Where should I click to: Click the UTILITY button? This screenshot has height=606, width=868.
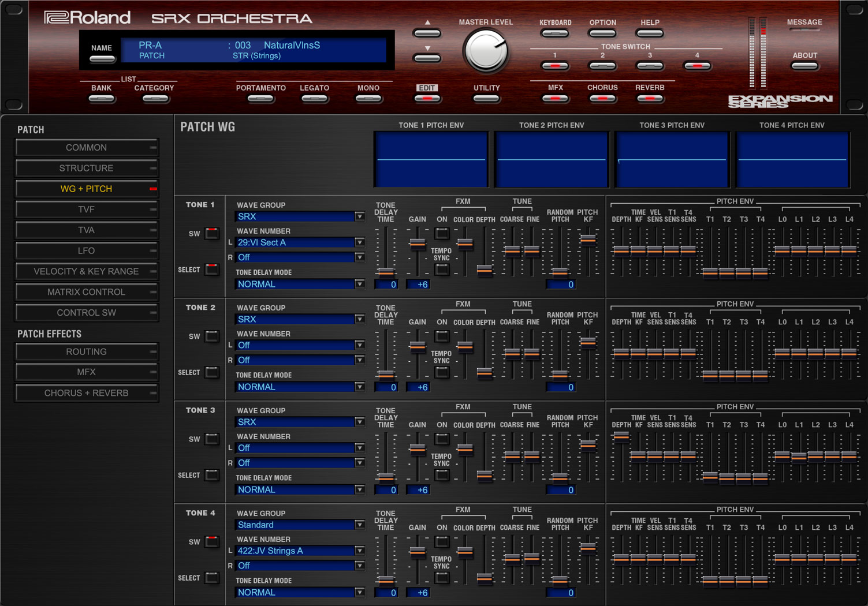click(486, 99)
